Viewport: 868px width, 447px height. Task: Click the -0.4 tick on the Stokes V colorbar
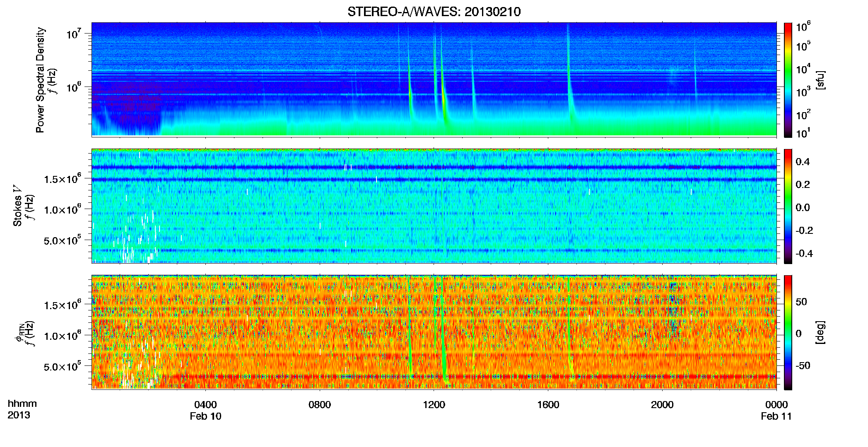(804, 254)
